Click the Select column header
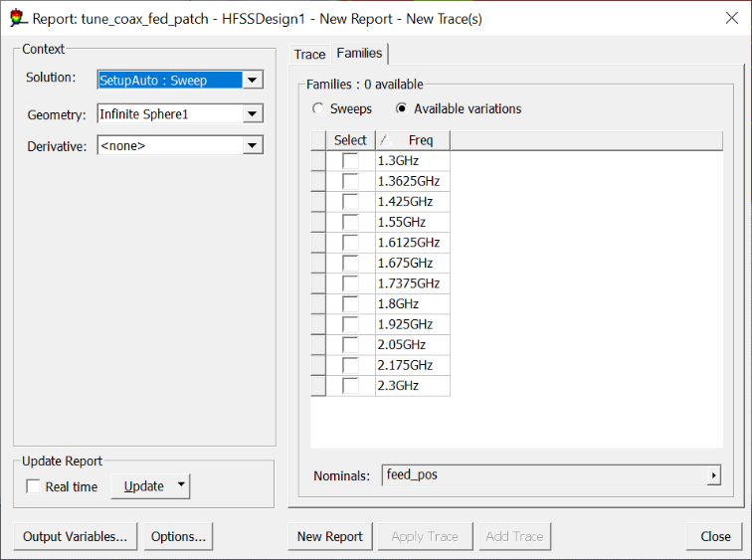752x560 pixels. (350, 140)
